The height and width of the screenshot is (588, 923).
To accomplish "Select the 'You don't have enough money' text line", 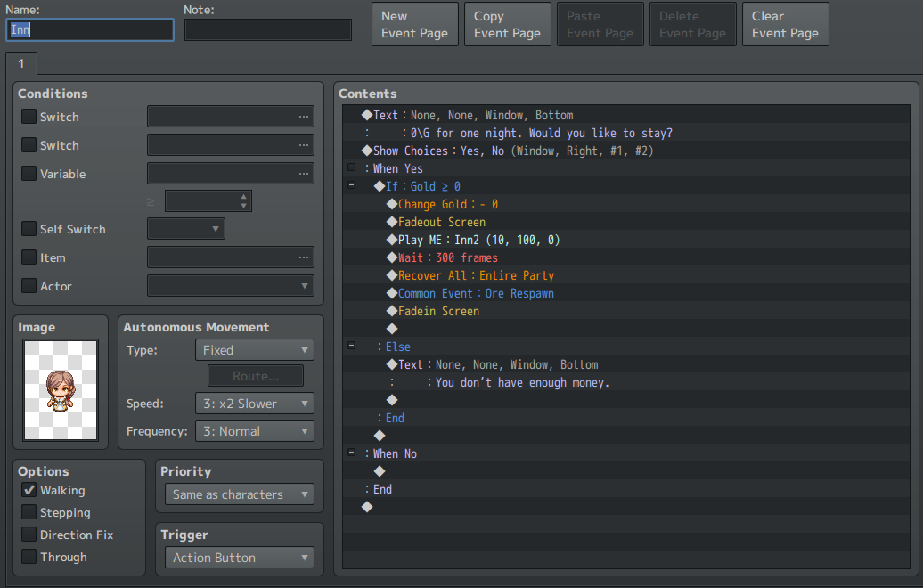I will tap(626, 382).
